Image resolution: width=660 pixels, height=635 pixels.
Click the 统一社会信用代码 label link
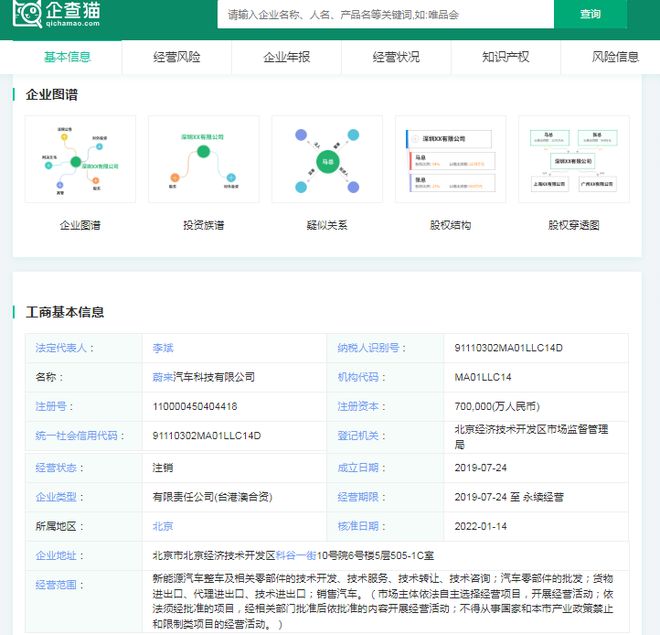(77, 436)
